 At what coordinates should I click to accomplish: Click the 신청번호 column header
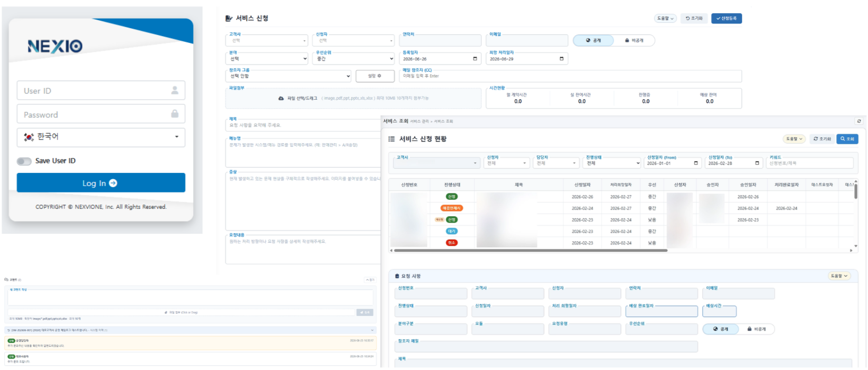(x=409, y=184)
